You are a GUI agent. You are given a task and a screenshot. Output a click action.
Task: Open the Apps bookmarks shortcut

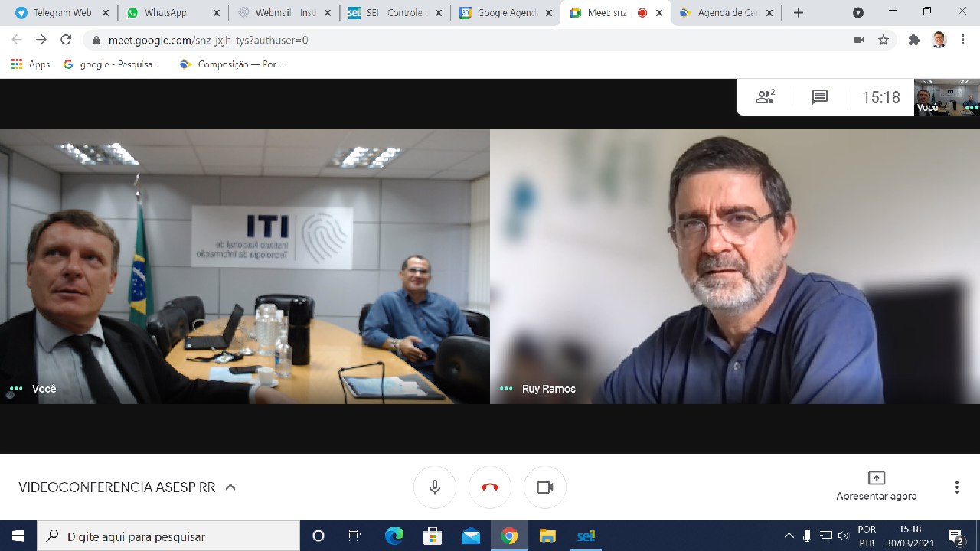[31, 64]
